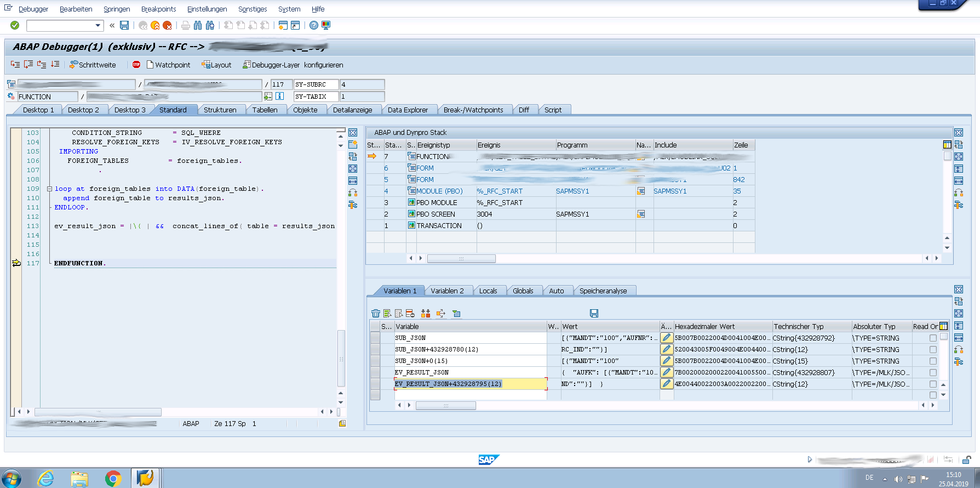The height and width of the screenshot is (488, 980).
Task: Click the binoculars Find icon
Action: (198, 25)
